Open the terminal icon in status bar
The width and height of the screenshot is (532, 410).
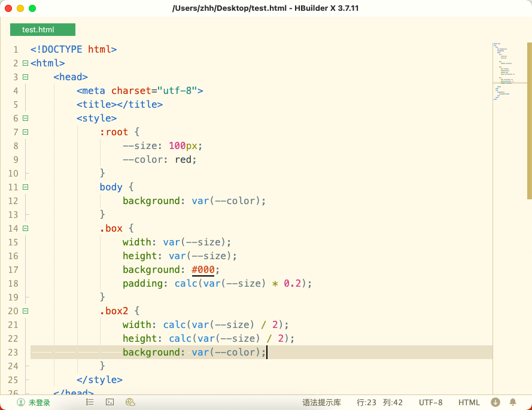110,402
